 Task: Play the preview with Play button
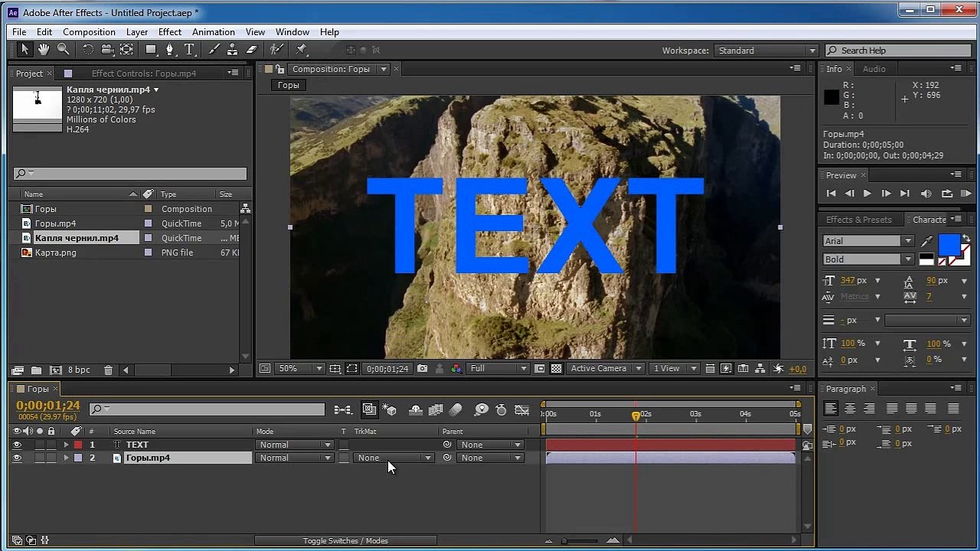point(867,194)
